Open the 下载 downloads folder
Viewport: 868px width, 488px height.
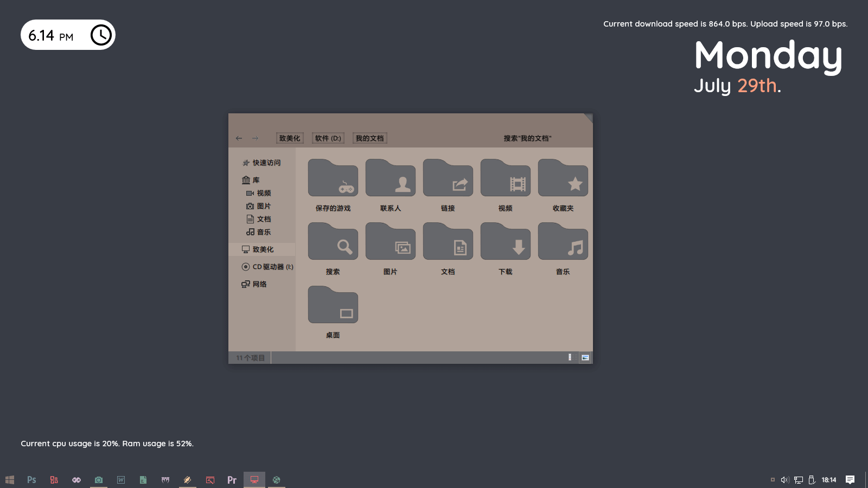pos(505,242)
